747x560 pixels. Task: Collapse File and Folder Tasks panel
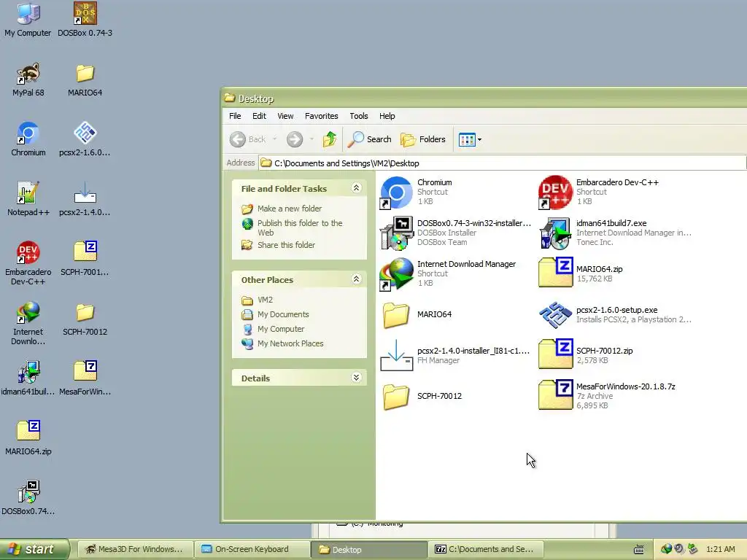(x=356, y=188)
